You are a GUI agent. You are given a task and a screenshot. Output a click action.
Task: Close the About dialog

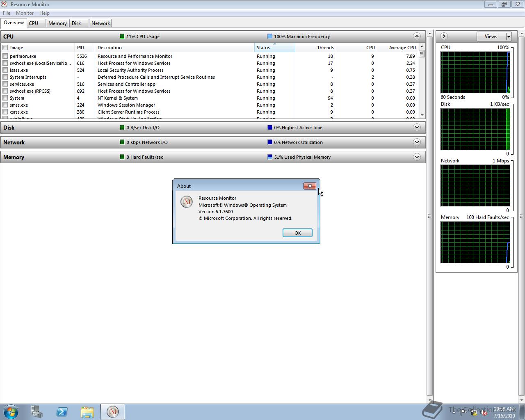coord(310,186)
